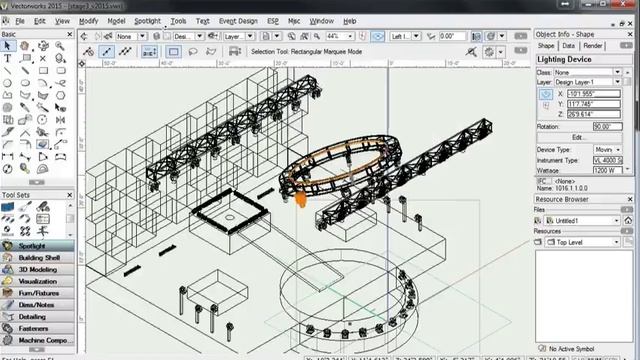640x360 pixels.
Task: Select the Pan hand tool
Action: (25, 46)
